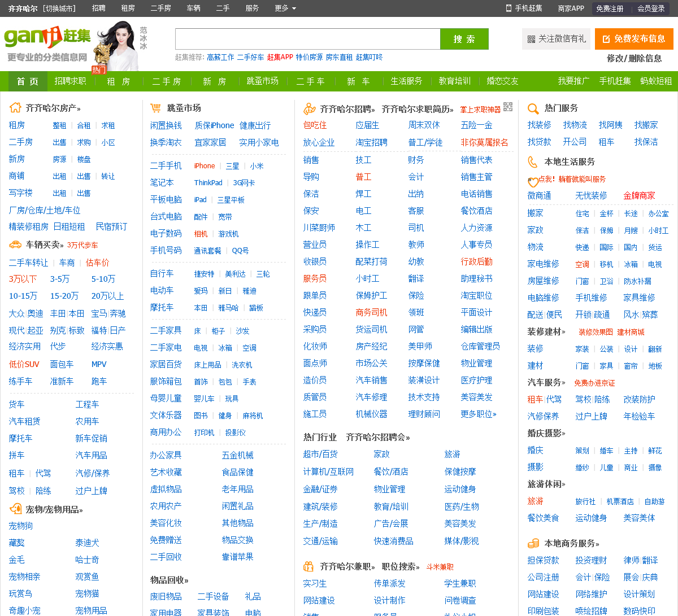Follow the 会员登录 link
Viewport: 678px width, 616px height.
click(x=651, y=8)
